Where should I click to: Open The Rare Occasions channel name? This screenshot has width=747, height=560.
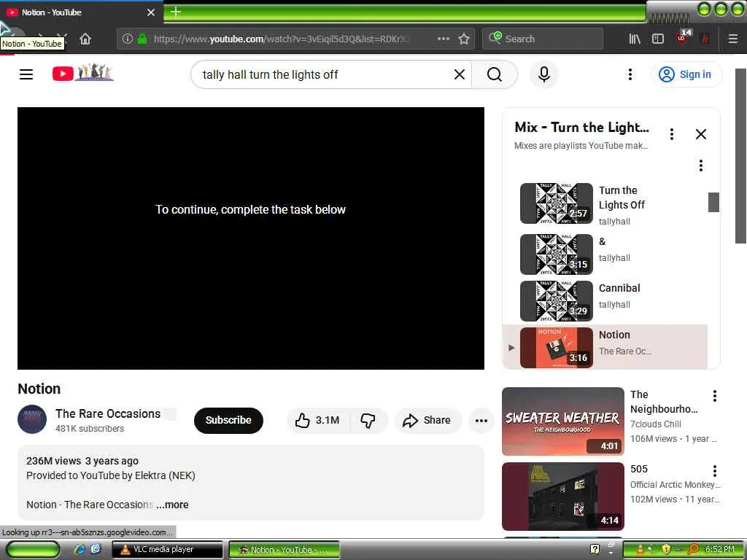tap(108, 414)
